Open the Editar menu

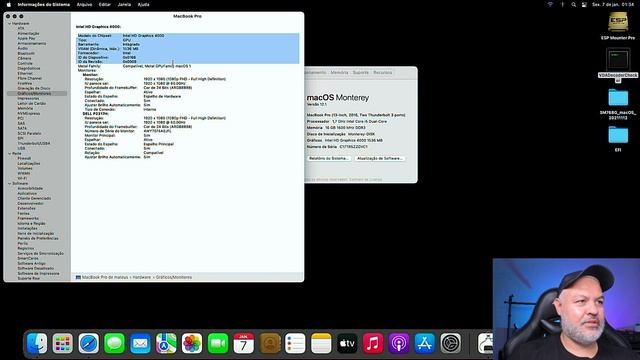click(x=105, y=4)
